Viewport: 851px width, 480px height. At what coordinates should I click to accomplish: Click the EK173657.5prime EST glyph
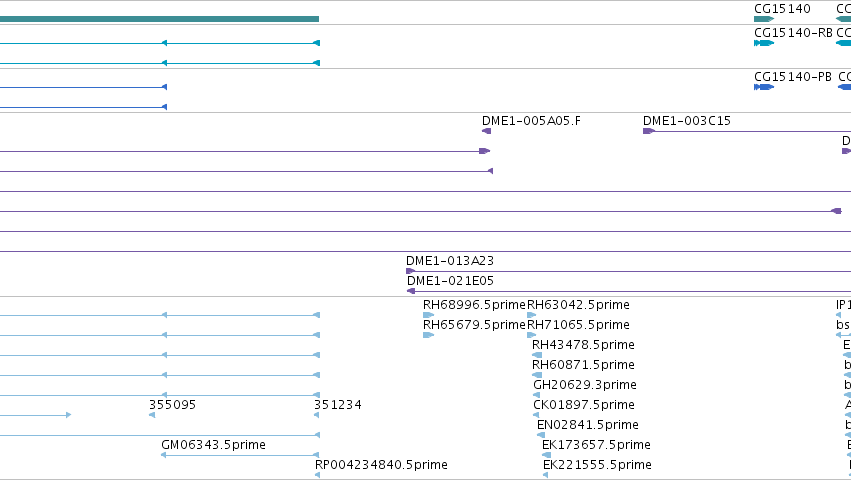[547, 455]
